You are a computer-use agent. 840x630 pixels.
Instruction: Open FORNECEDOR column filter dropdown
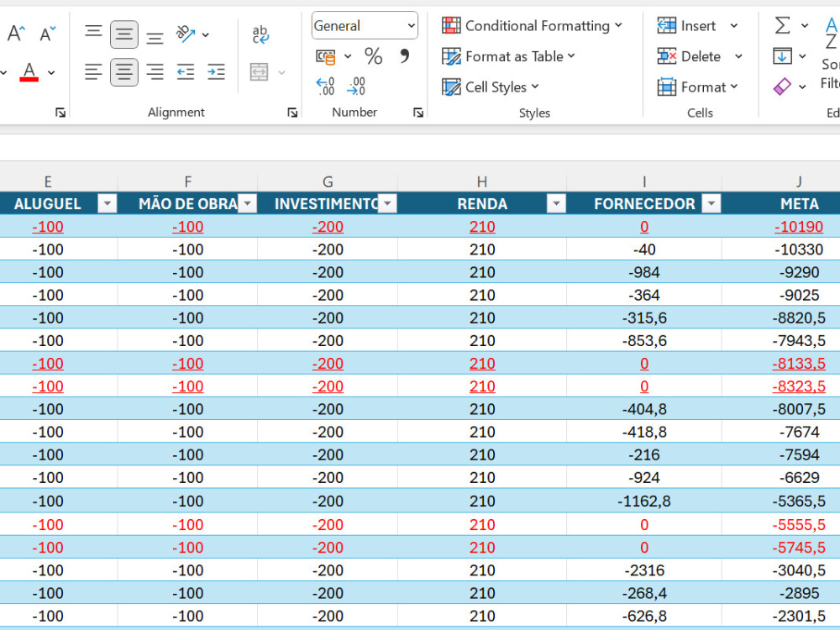pyautogui.click(x=711, y=203)
